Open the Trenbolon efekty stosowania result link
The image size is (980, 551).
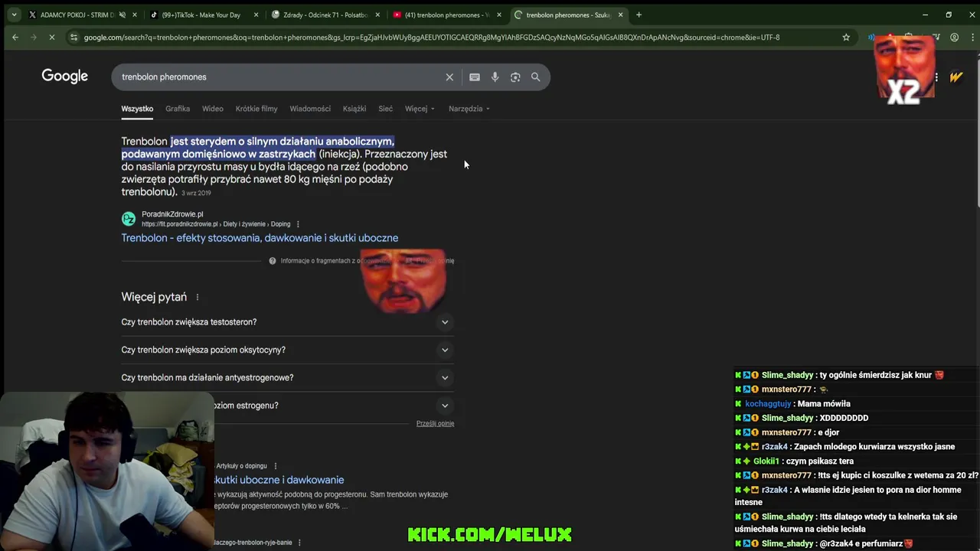coord(260,238)
